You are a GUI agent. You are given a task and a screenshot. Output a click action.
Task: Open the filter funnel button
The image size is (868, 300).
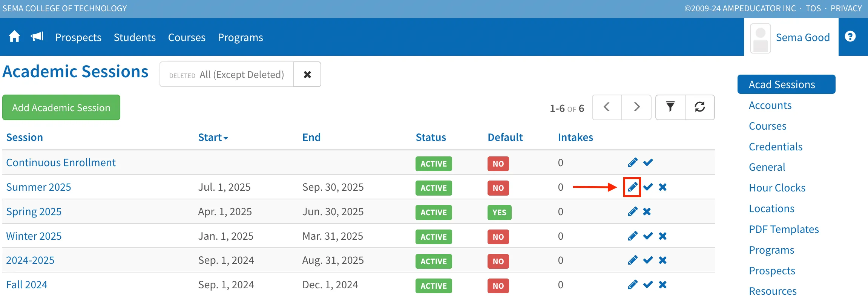(670, 107)
